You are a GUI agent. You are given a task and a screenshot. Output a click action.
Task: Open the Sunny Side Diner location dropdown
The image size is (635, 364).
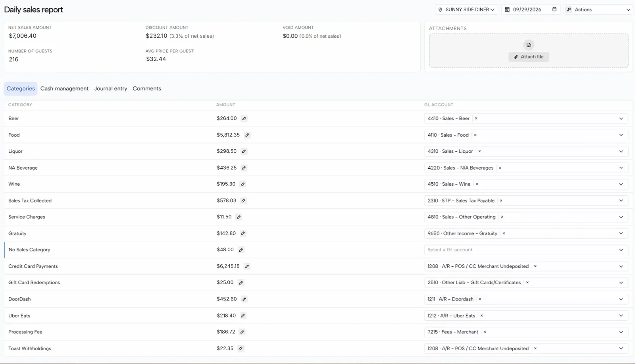click(x=467, y=10)
